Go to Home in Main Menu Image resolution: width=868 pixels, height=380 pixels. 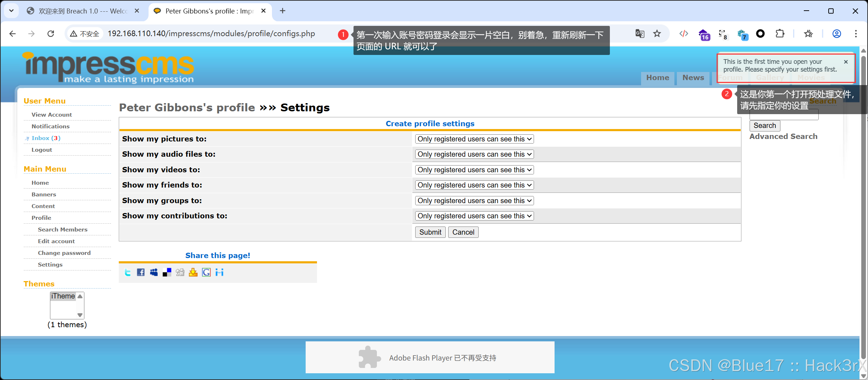[40, 183]
